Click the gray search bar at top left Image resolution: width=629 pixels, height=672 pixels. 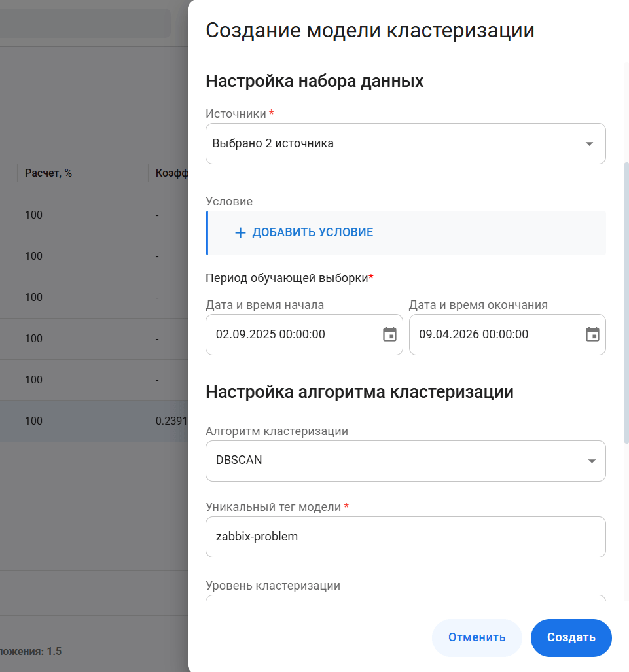click(x=85, y=24)
